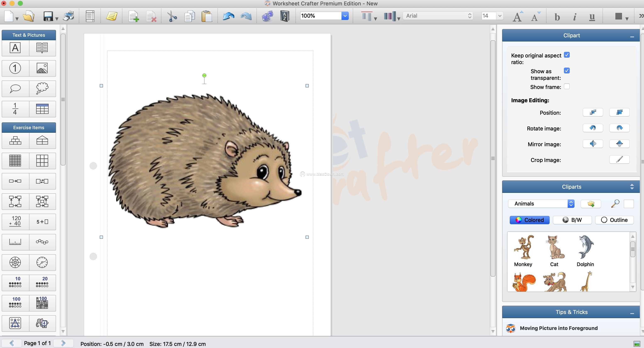
Task: Insert a speech bubble element
Action: click(x=15, y=89)
